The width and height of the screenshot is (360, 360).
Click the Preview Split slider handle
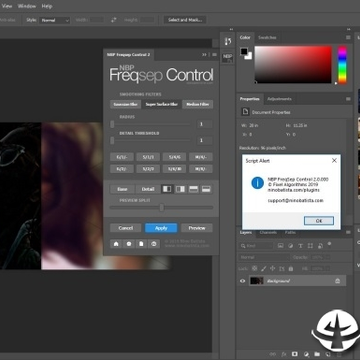162,208
